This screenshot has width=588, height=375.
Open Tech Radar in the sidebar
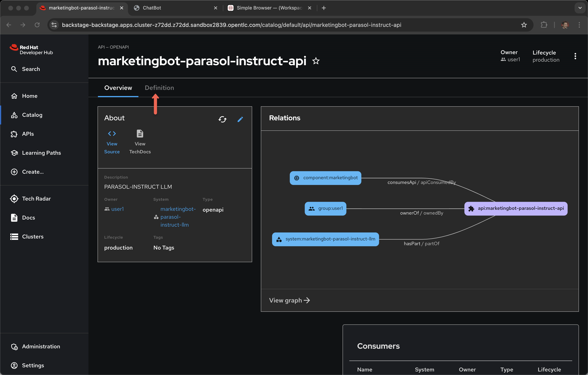tap(36, 199)
